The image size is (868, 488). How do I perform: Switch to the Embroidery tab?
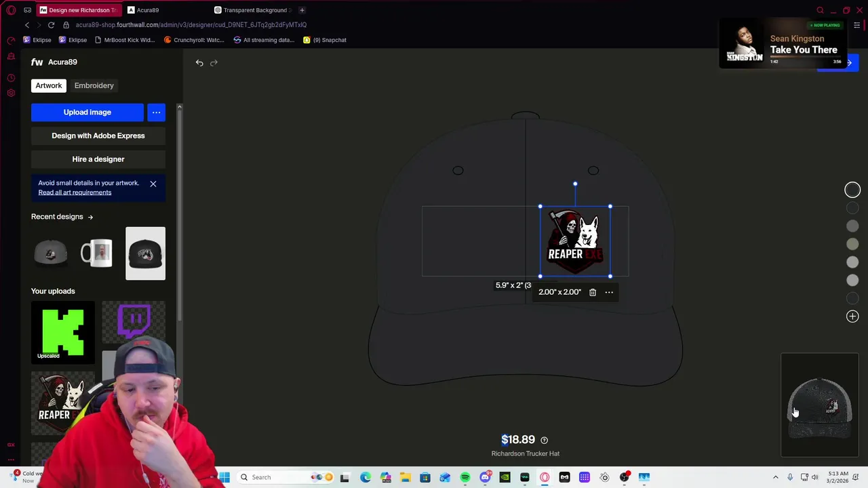(x=94, y=85)
